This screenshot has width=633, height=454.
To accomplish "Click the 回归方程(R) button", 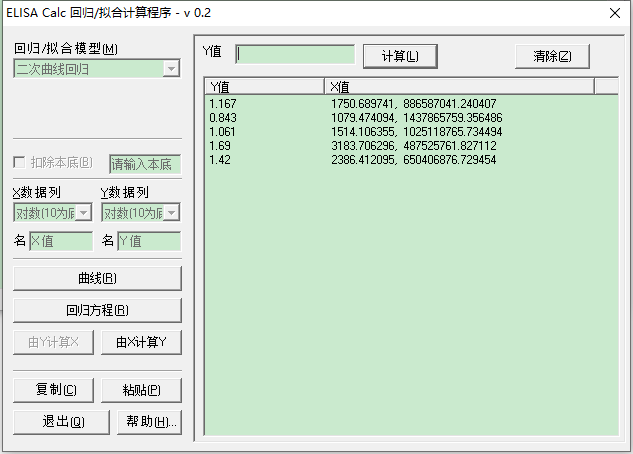I will (x=97, y=310).
